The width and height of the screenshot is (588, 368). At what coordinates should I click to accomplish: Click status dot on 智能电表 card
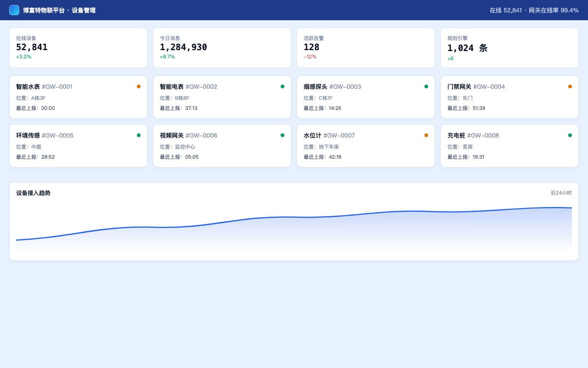283,86
